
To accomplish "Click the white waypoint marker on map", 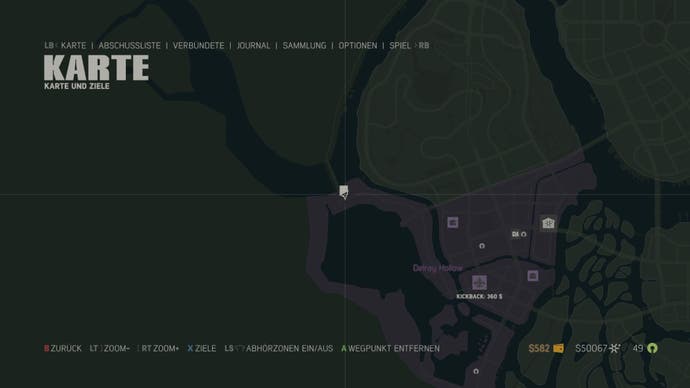I will coord(344,192).
